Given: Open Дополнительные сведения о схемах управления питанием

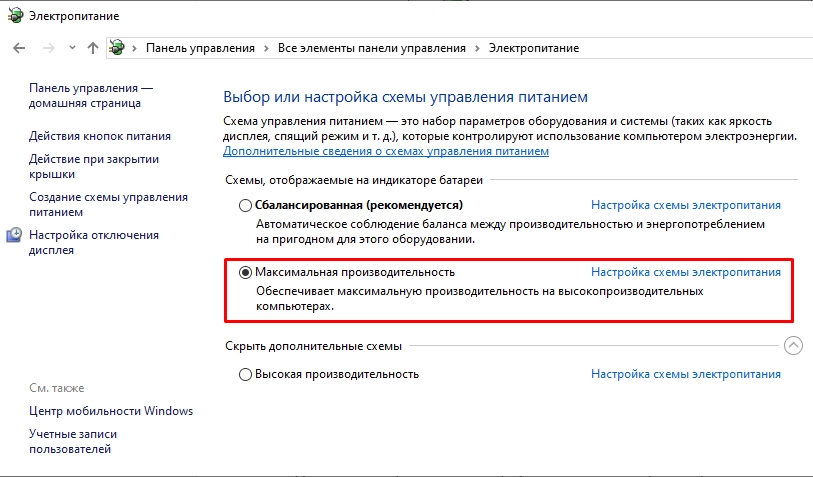Looking at the screenshot, I should coord(386,151).
